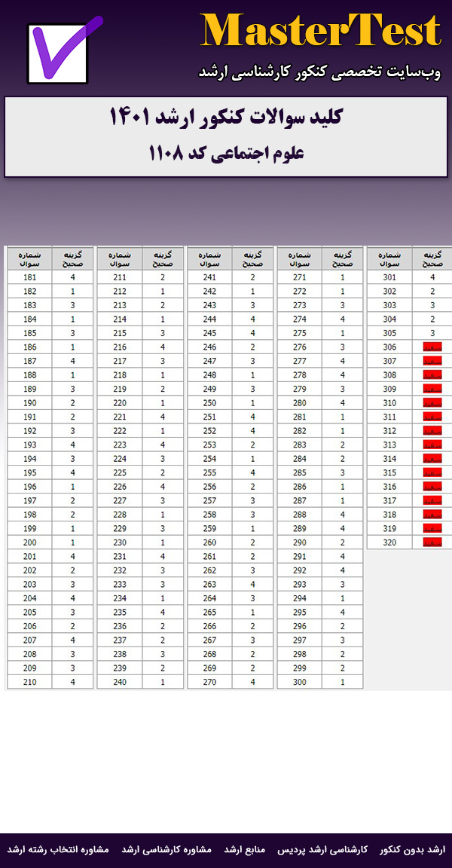452x868 pixels.
Task: Click the کلید سوالات کنکور ارشد ۱۴۰۱ heading
Action: [226, 119]
